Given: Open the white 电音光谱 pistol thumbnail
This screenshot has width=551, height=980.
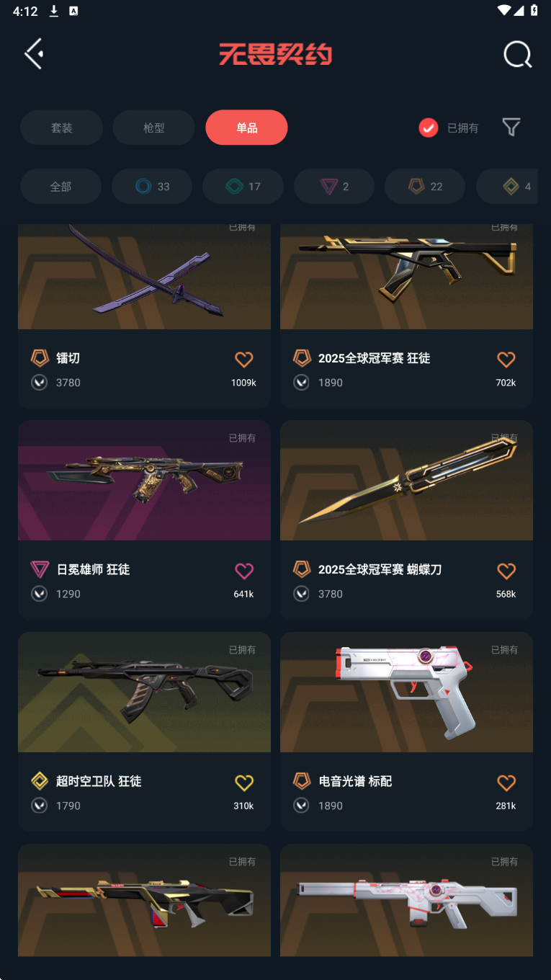Looking at the screenshot, I should [406, 692].
